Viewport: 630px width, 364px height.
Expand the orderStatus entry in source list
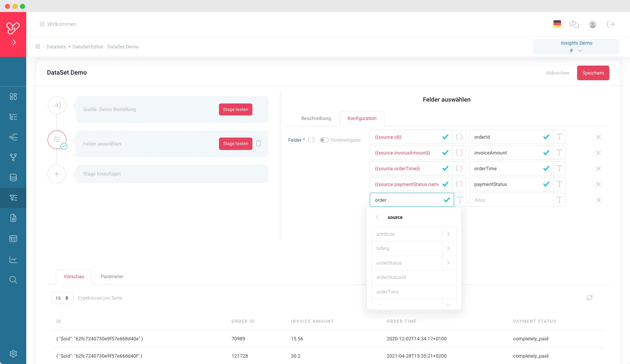coord(449,263)
